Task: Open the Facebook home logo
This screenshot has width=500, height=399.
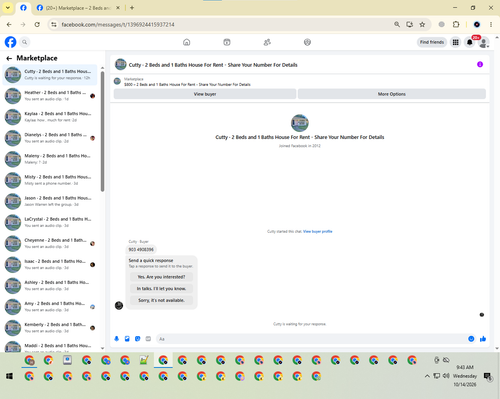Action: coord(10,42)
